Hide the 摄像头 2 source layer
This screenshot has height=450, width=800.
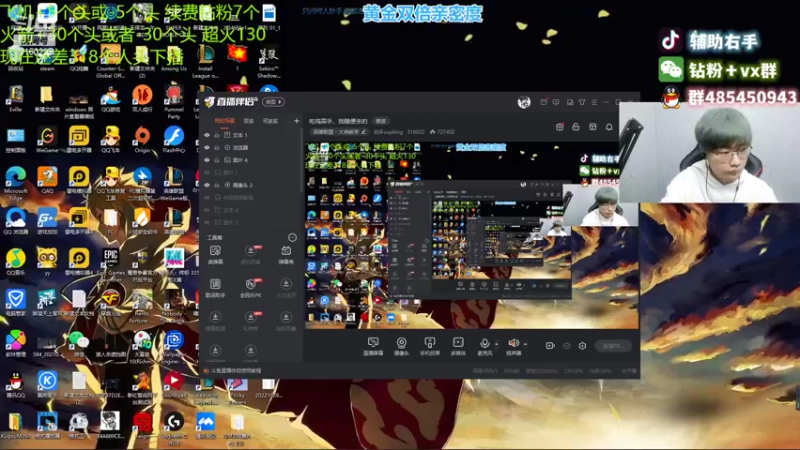coord(207,185)
